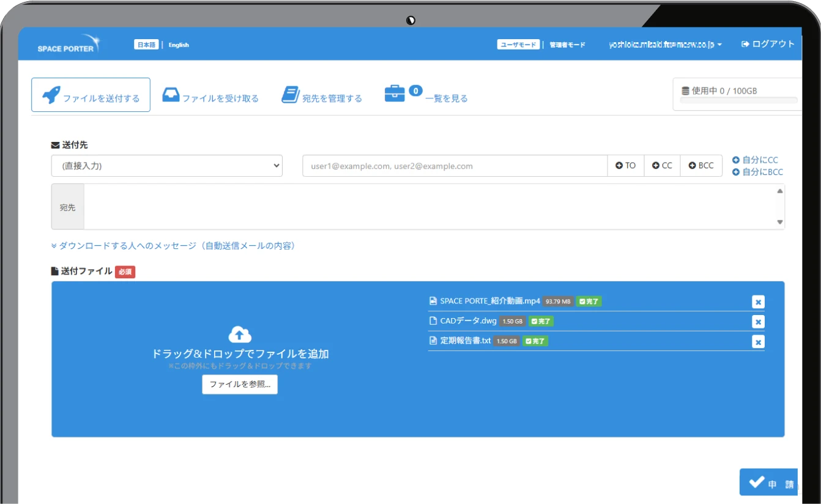Open the user account email dropdown

tap(665, 45)
